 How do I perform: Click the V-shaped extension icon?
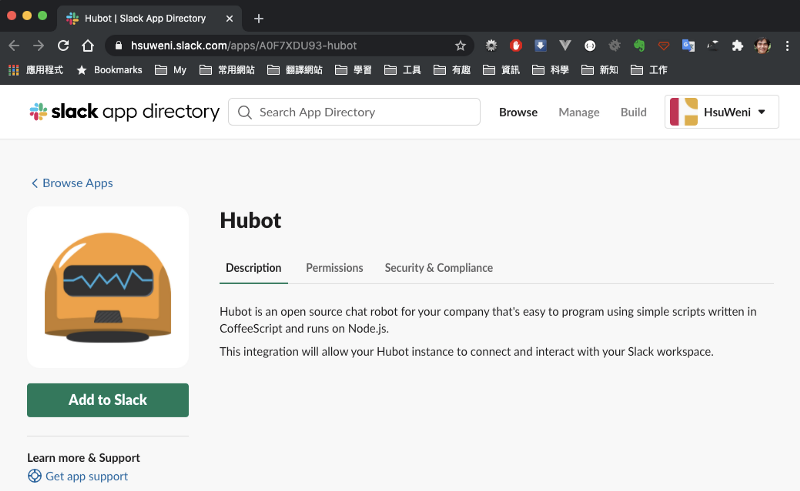click(565, 46)
